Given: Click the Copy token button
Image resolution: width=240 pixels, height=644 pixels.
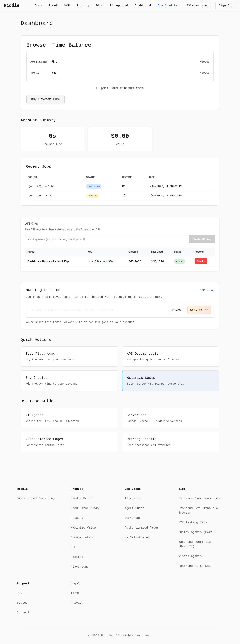Looking at the screenshot, I should coord(199,310).
